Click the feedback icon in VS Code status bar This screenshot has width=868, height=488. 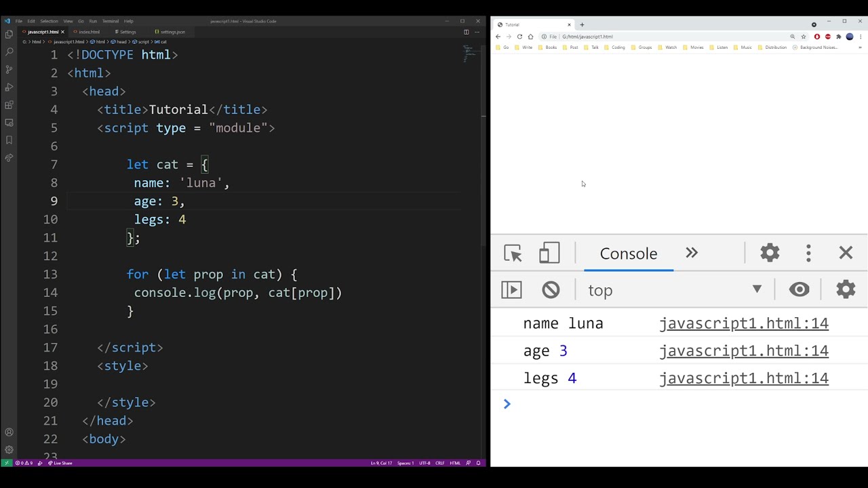coord(469,463)
